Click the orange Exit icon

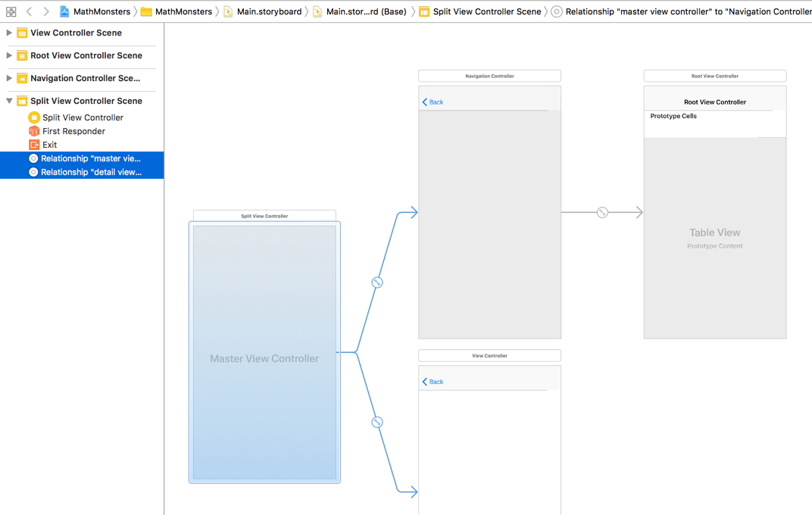pyautogui.click(x=33, y=145)
